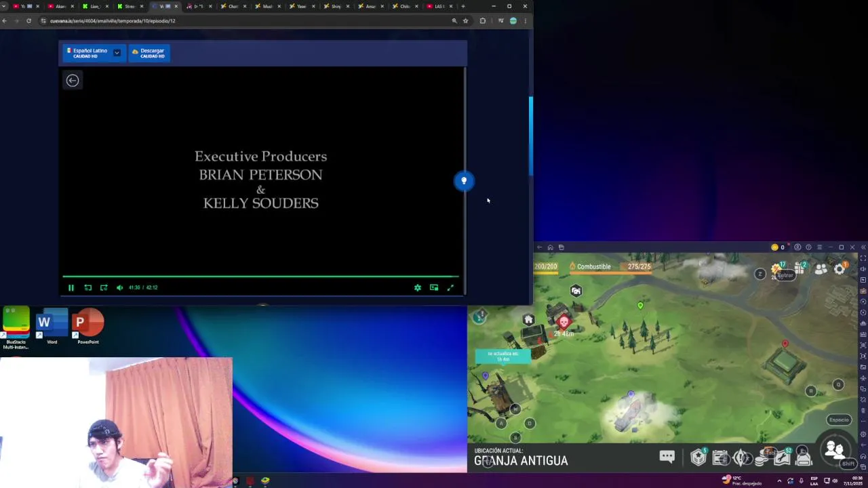Open the game friends icon
The height and width of the screenshot is (488, 868).
[x=821, y=269]
